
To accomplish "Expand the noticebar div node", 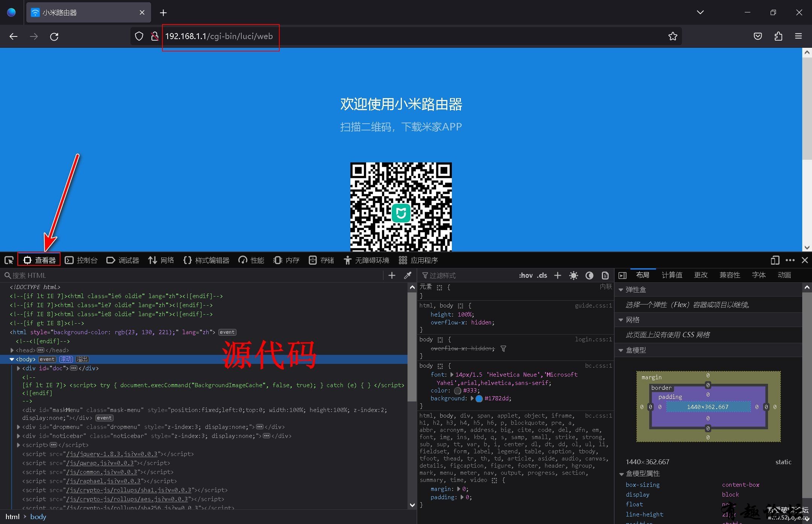I will 18,436.
